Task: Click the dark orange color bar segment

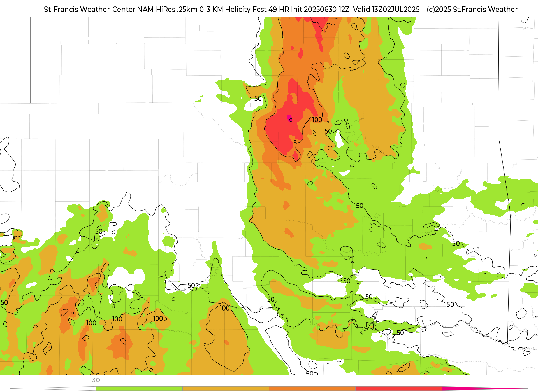Action: (x=312, y=389)
